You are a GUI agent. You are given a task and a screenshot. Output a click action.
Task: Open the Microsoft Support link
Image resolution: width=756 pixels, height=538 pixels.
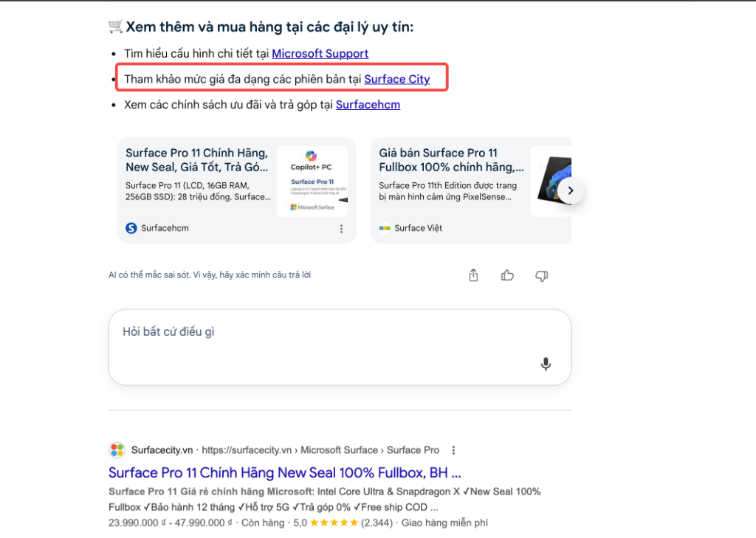coord(320,54)
